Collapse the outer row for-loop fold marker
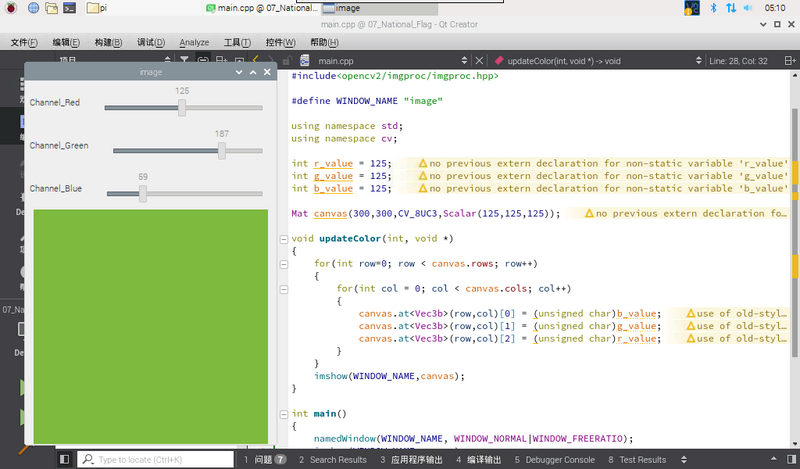 pyautogui.click(x=284, y=264)
